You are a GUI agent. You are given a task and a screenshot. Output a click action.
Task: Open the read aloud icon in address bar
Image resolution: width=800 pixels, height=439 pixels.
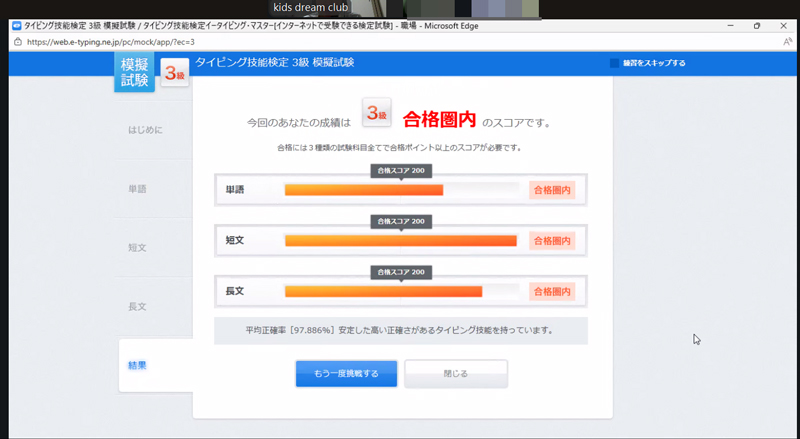787,42
